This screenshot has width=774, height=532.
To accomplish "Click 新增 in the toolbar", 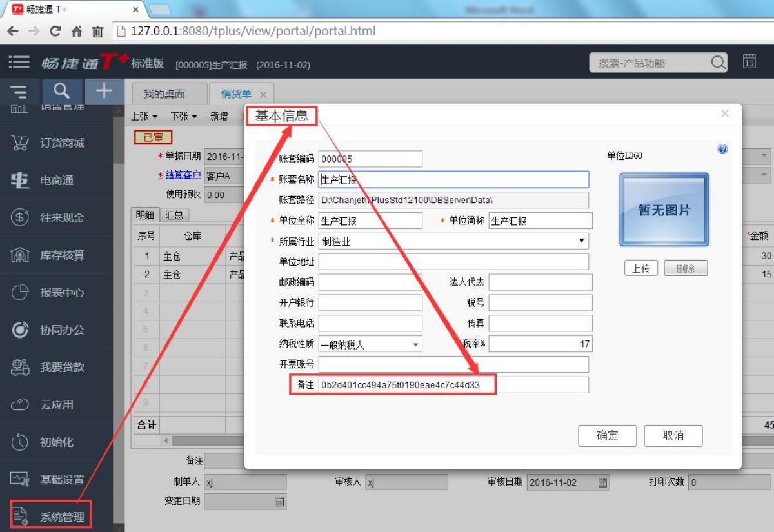I will coord(219,117).
